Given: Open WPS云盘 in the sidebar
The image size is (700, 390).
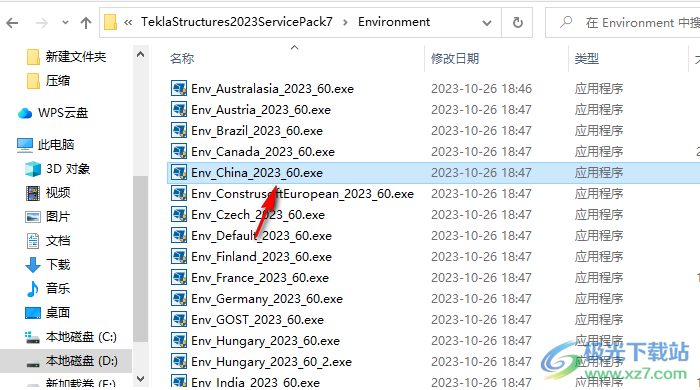Looking at the screenshot, I should click(x=53, y=113).
